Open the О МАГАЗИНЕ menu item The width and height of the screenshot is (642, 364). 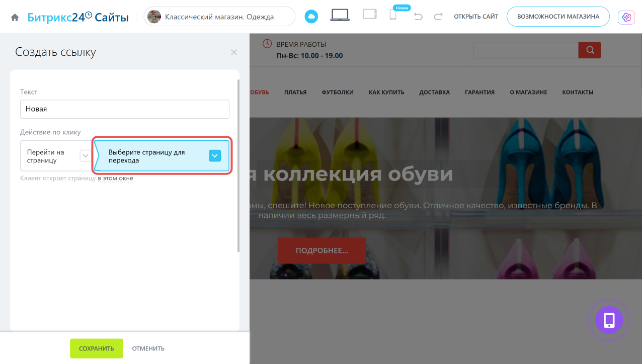click(528, 93)
